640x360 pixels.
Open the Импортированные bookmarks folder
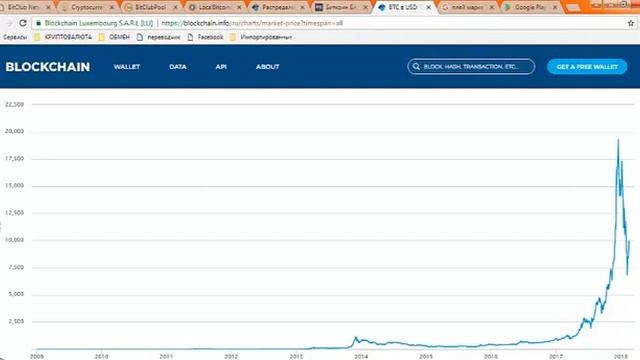coord(261,37)
